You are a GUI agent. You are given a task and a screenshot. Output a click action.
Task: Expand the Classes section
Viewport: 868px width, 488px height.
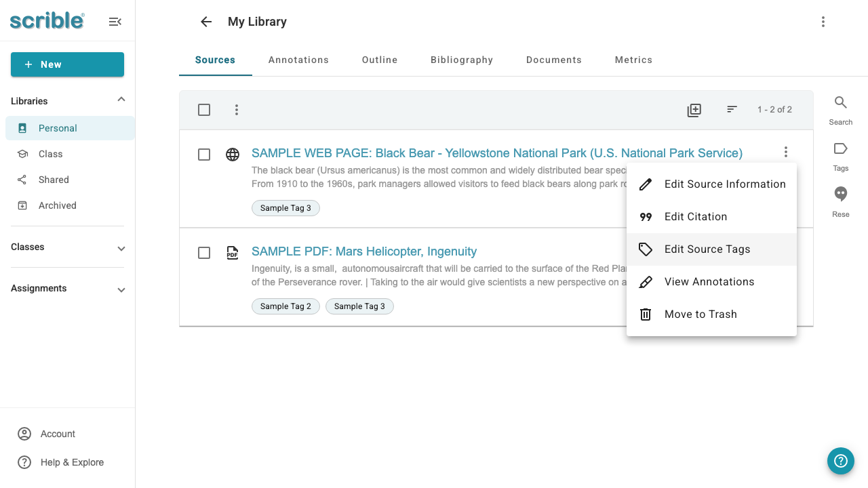click(x=121, y=248)
